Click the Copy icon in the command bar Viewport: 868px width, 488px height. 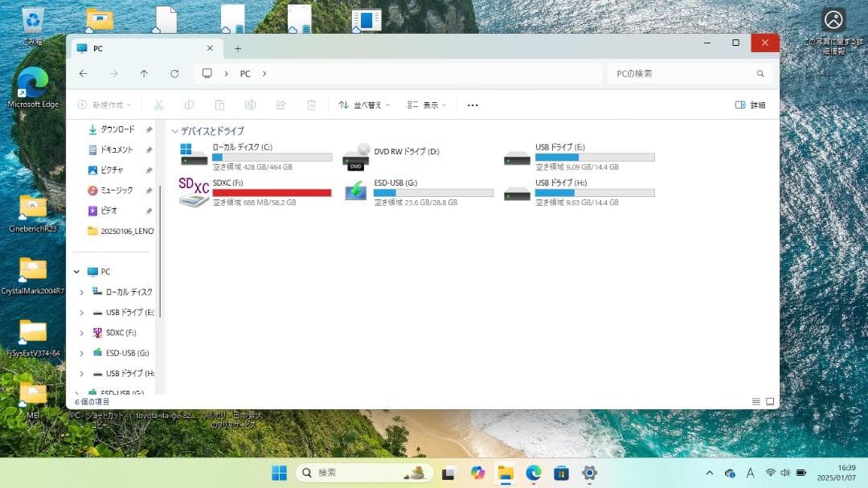click(x=189, y=105)
